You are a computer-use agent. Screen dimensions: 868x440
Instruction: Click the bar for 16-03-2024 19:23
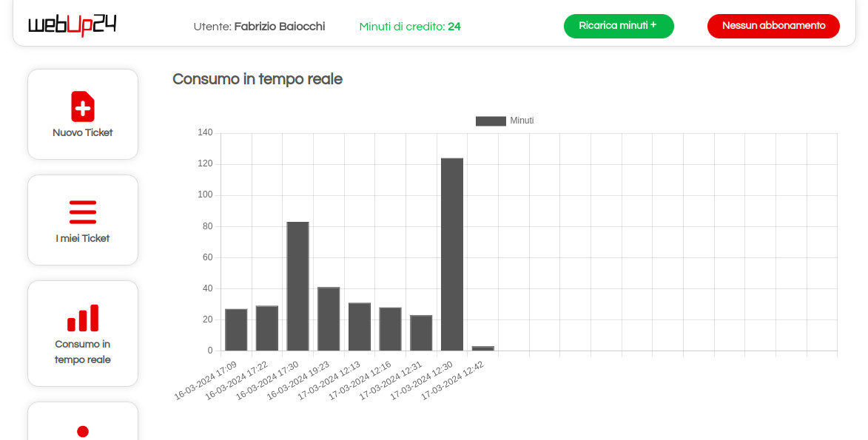tap(329, 319)
